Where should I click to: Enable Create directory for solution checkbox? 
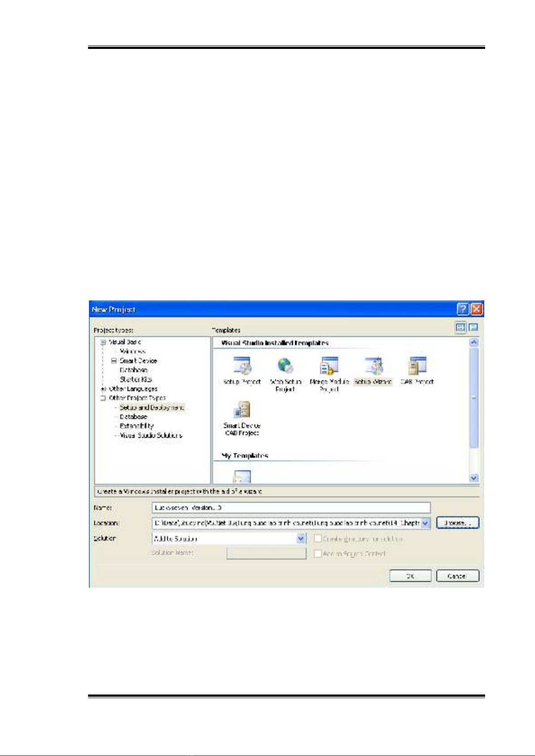(x=318, y=538)
